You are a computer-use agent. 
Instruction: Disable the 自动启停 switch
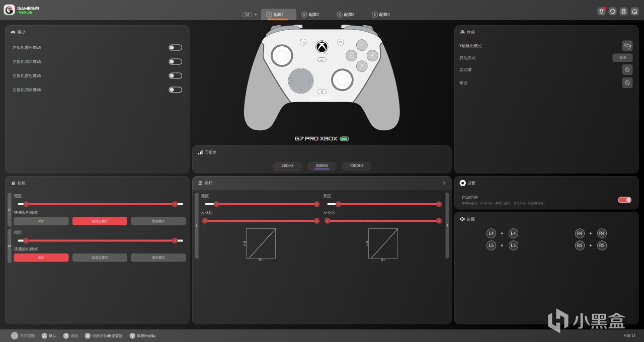(625, 200)
